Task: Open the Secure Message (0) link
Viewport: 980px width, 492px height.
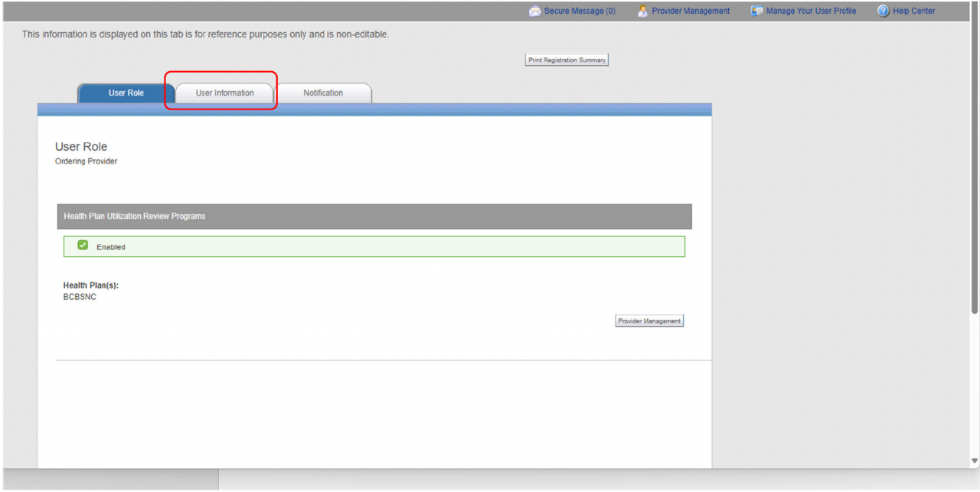Action: [580, 11]
